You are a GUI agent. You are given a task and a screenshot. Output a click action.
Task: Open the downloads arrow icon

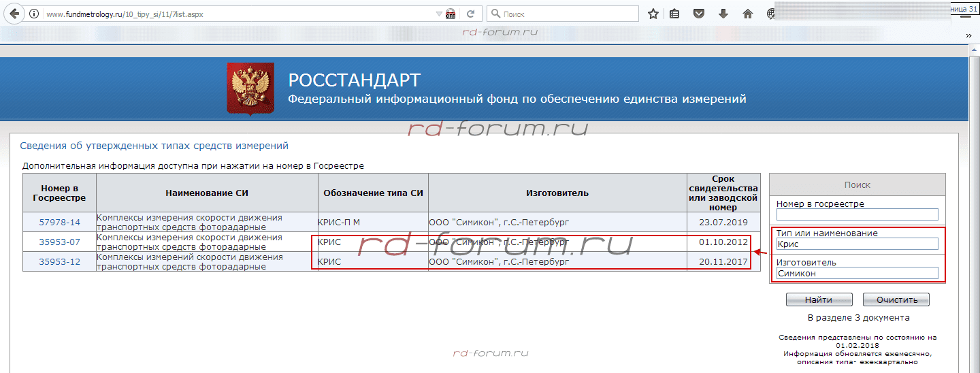tap(723, 14)
